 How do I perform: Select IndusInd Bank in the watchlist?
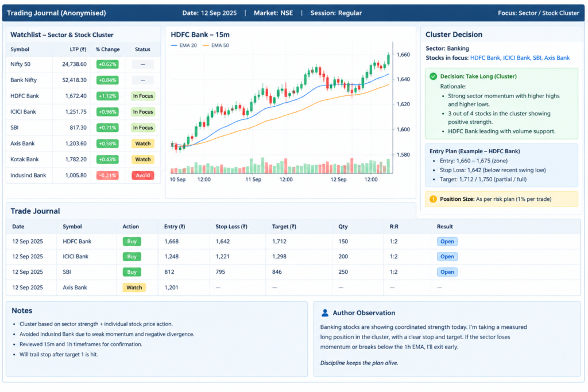tap(83, 176)
